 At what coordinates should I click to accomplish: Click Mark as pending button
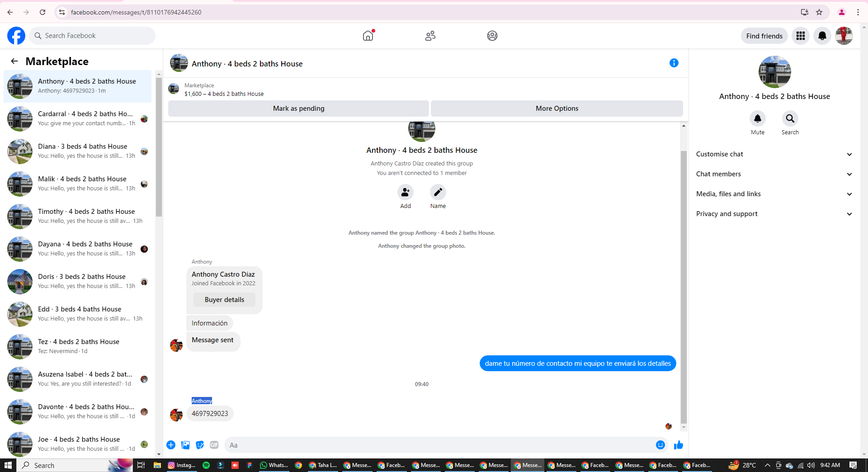click(298, 109)
